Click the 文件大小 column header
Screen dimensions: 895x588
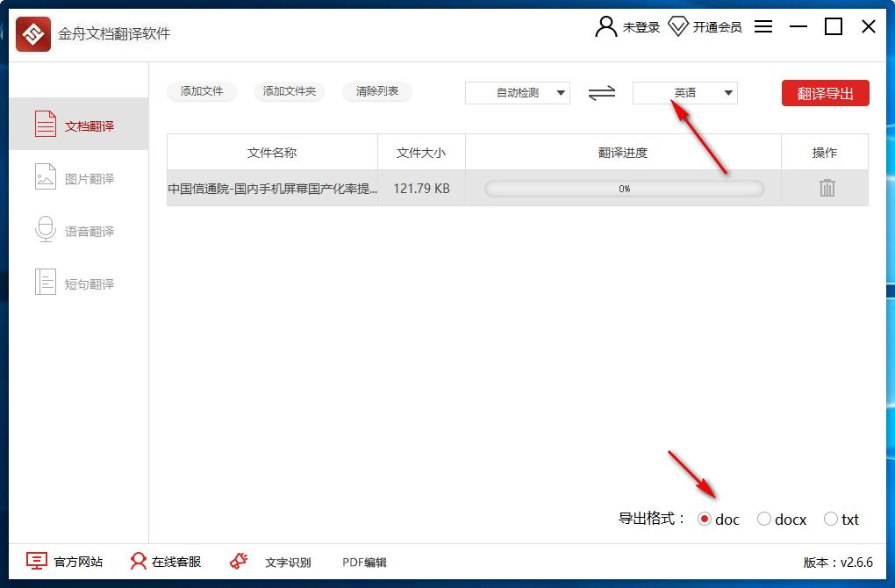click(421, 153)
